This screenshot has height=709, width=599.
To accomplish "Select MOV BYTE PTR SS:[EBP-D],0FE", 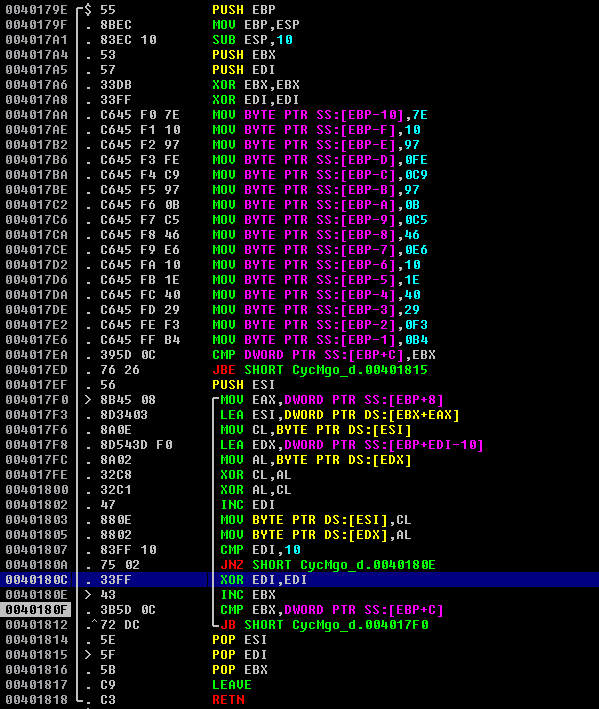I will tap(320, 160).
